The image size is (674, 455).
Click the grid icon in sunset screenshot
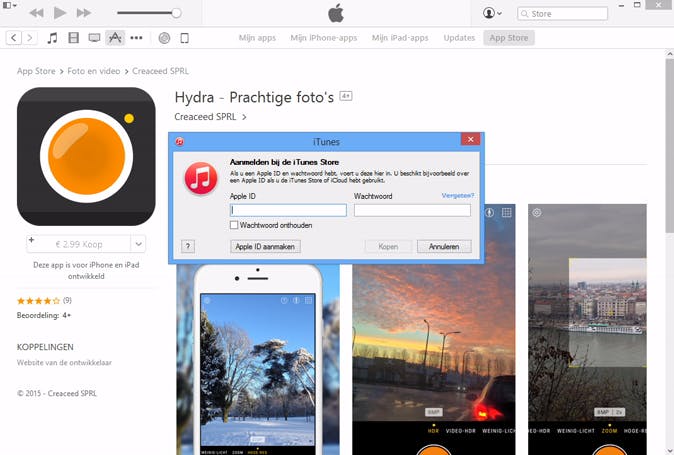click(x=507, y=213)
